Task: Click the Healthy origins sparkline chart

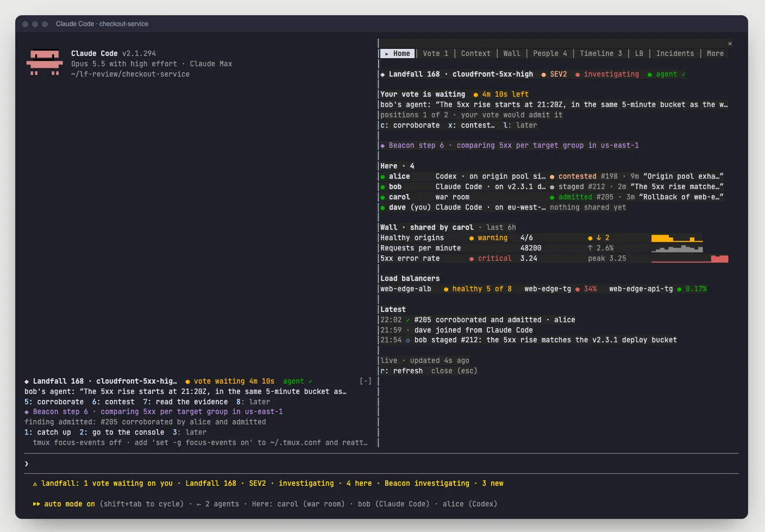Action: coord(677,238)
